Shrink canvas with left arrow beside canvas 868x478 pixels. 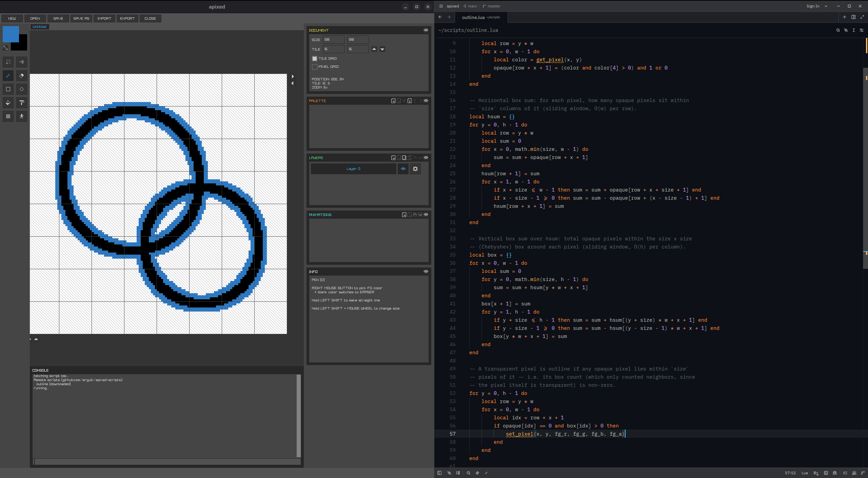point(293,83)
